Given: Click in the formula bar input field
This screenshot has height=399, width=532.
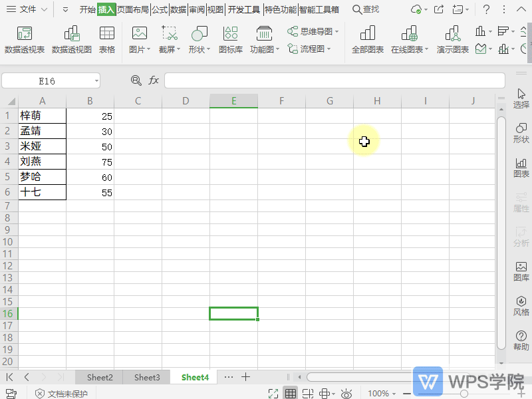Looking at the screenshot, I should click(299, 80).
